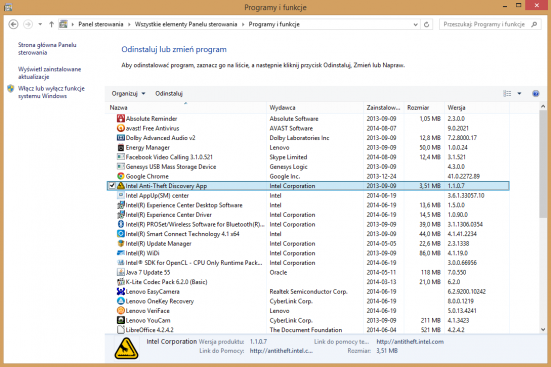This screenshot has height=367, width=551.
Task: Click the change view icon in toolbar
Action: pyautogui.click(x=507, y=94)
